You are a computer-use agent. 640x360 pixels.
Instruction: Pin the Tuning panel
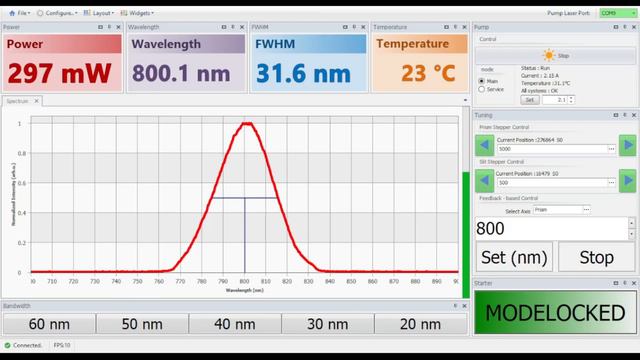625,115
